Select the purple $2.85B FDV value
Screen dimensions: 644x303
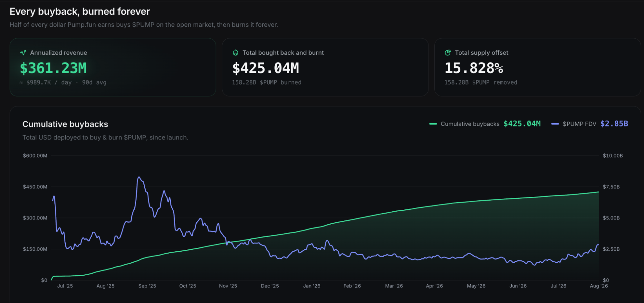pos(614,124)
